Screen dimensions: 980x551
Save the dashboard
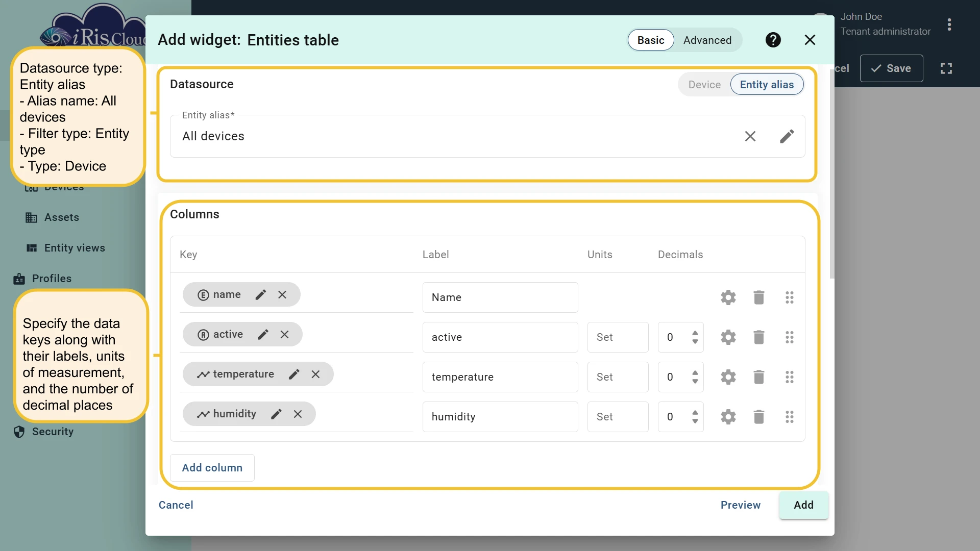[x=891, y=68]
